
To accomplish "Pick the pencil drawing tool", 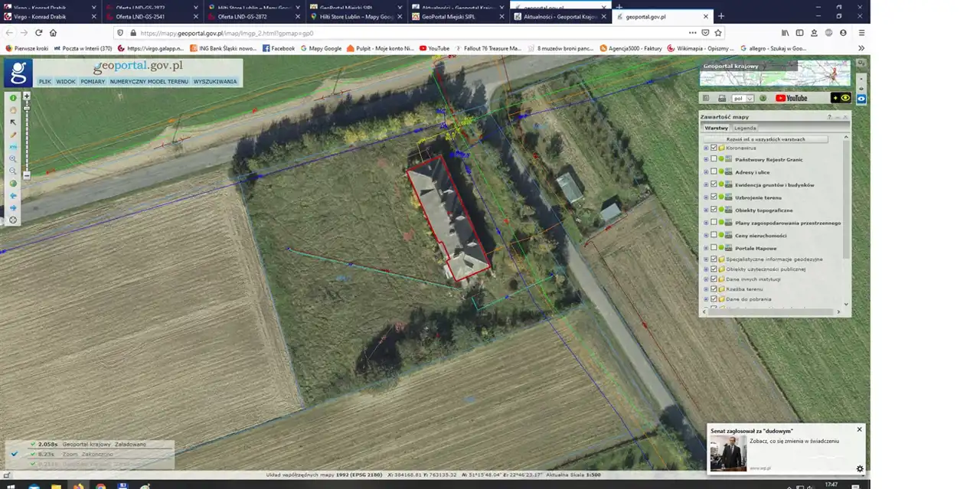I will pos(13,135).
